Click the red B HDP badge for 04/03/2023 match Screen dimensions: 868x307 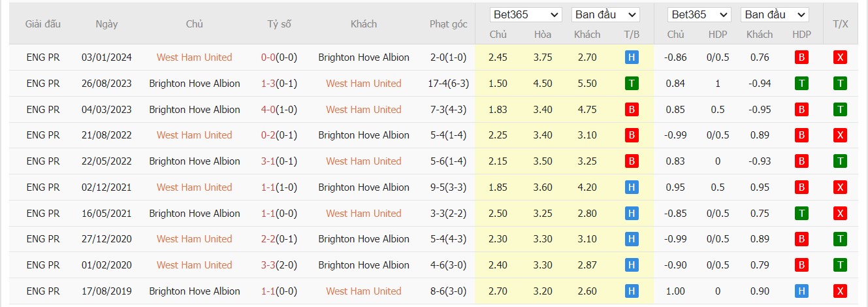(801, 109)
